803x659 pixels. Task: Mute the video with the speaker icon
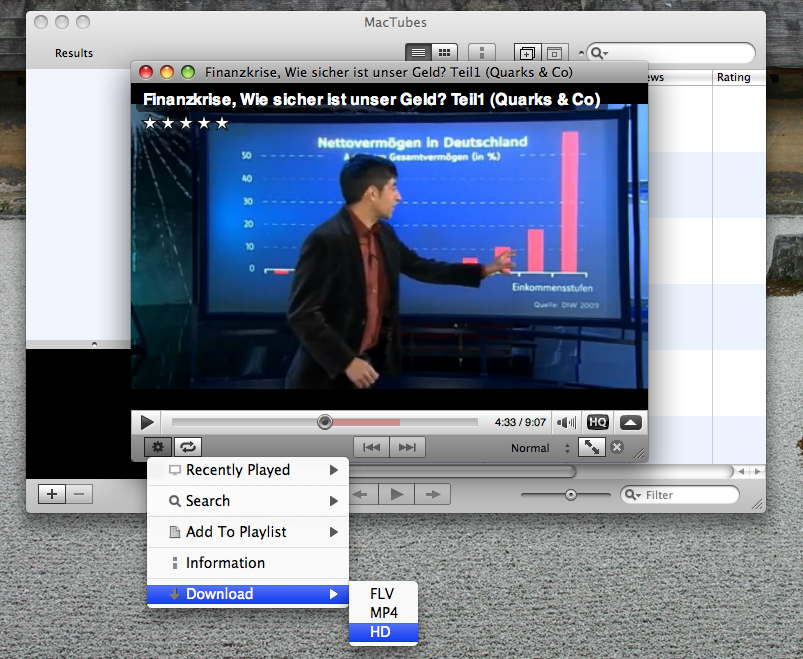[567, 423]
